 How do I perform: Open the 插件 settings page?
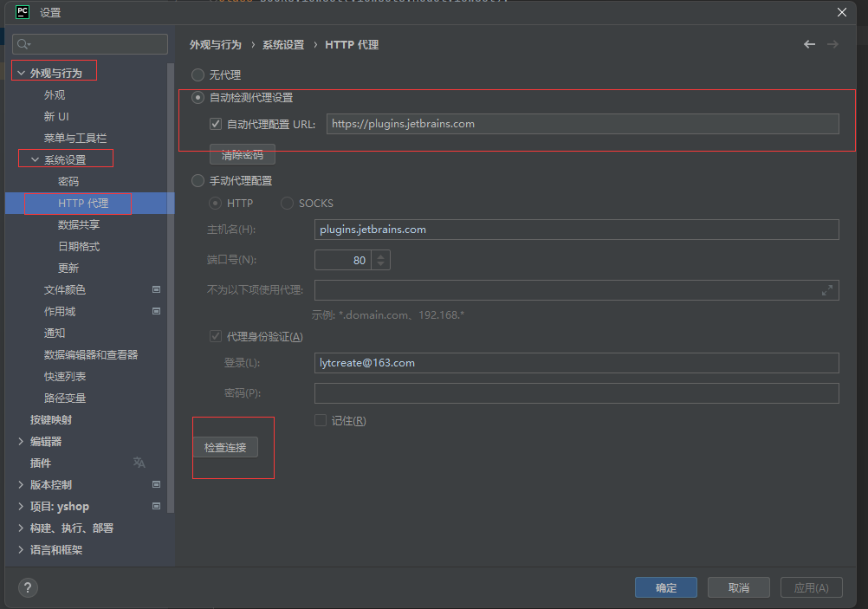(x=41, y=463)
